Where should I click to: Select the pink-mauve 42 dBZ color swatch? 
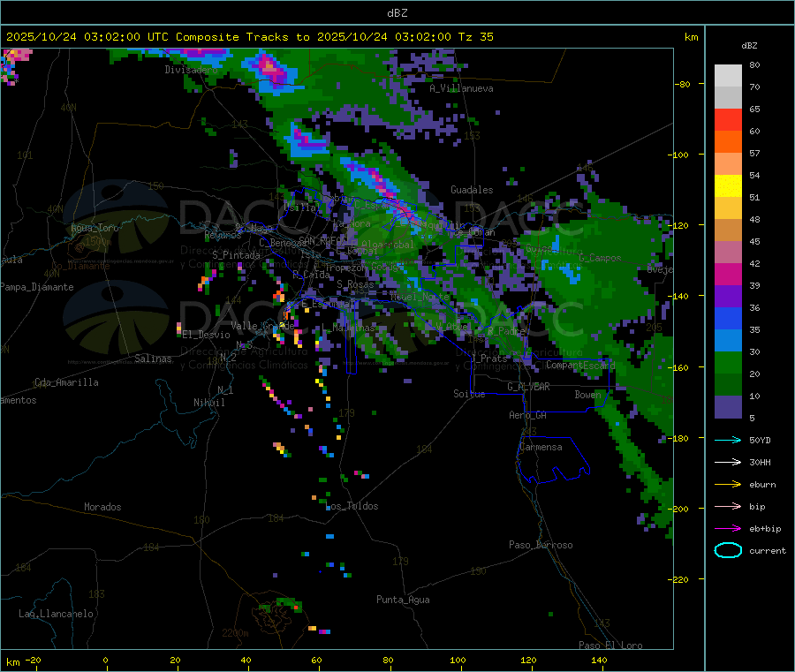coord(728,253)
